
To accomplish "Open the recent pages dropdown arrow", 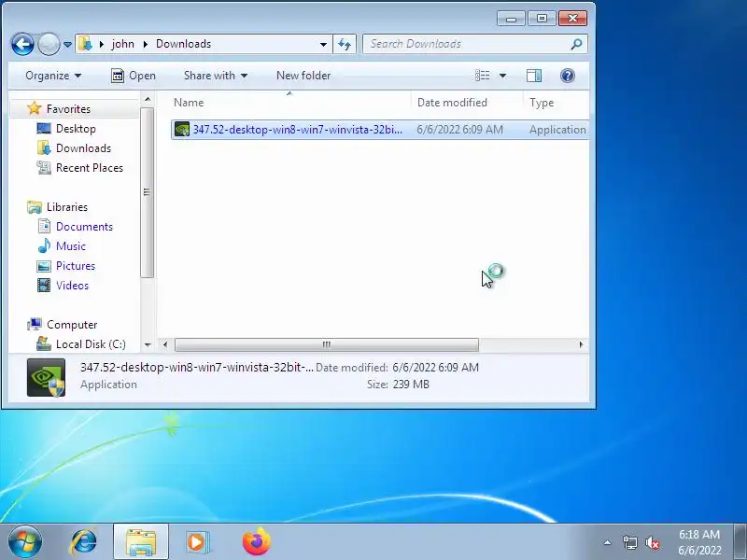I will [67, 45].
